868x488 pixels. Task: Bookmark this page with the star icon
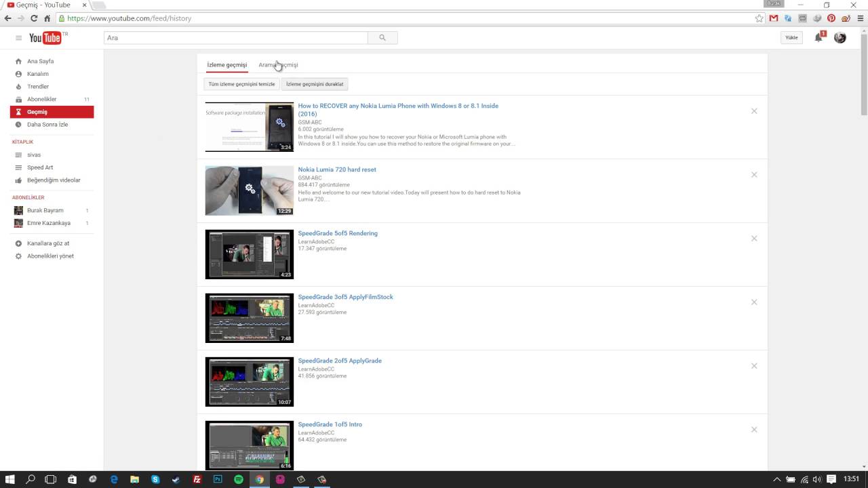click(759, 18)
